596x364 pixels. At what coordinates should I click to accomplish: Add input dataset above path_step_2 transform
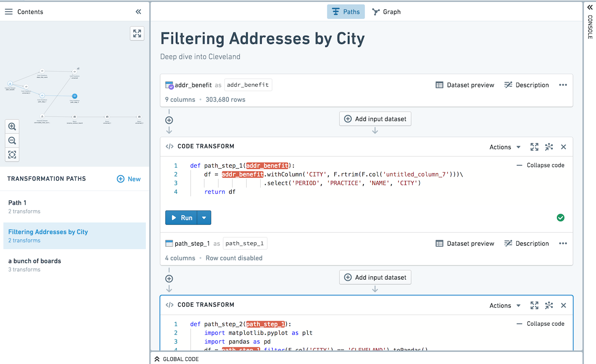click(x=375, y=277)
